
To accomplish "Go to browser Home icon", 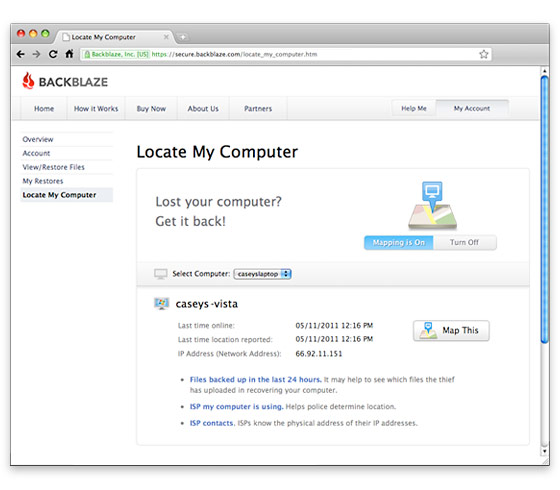I will 69,54.
